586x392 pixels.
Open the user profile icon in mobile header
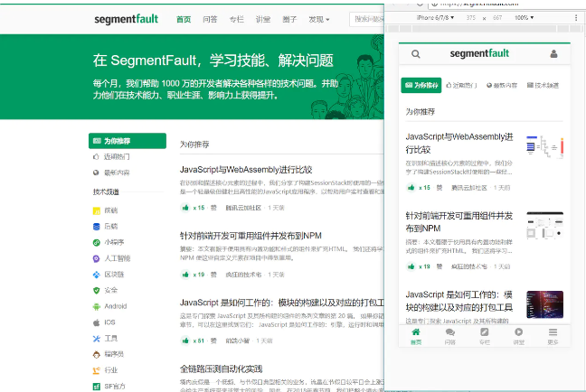(553, 54)
